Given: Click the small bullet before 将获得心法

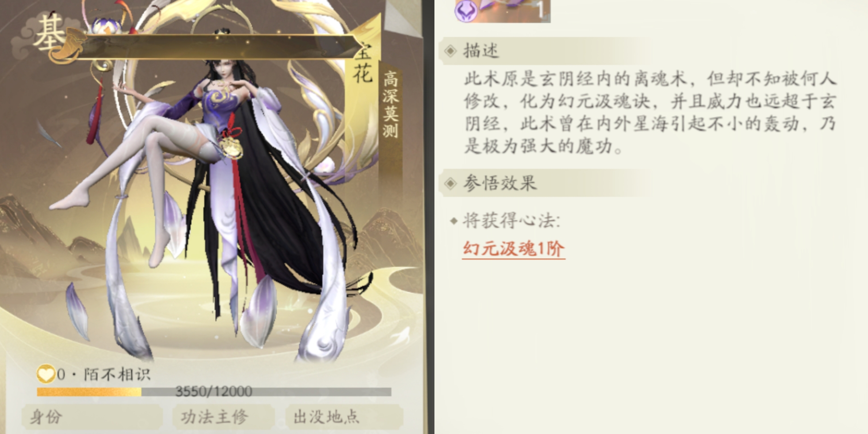Looking at the screenshot, I should tap(454, 221).
